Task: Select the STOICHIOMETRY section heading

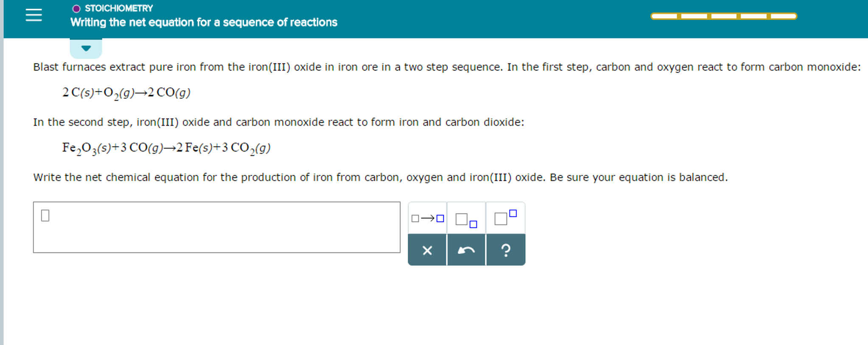Action: (x=118, y=7)
